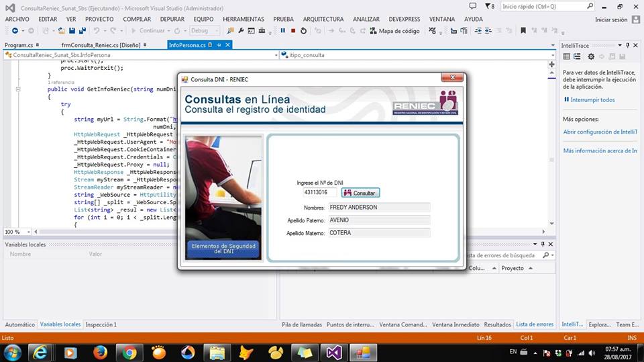Click the search magnifier in Inicio rápido

(x=590, y=6)
